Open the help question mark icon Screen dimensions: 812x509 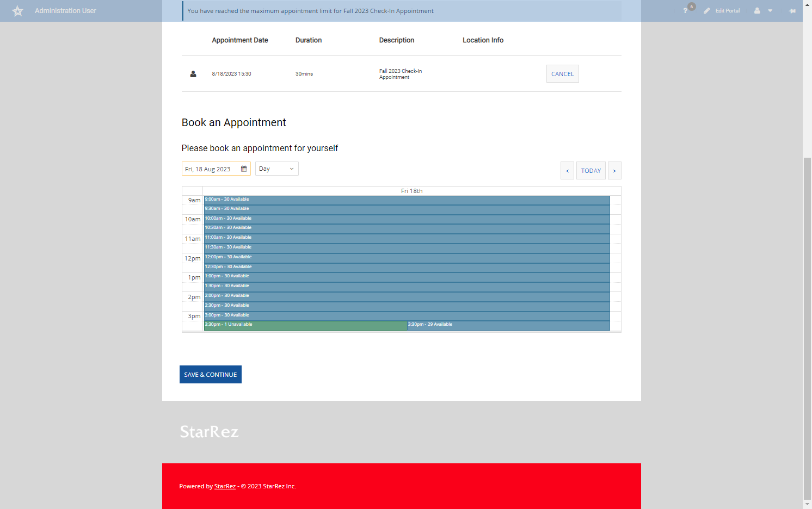click(685, 11)
